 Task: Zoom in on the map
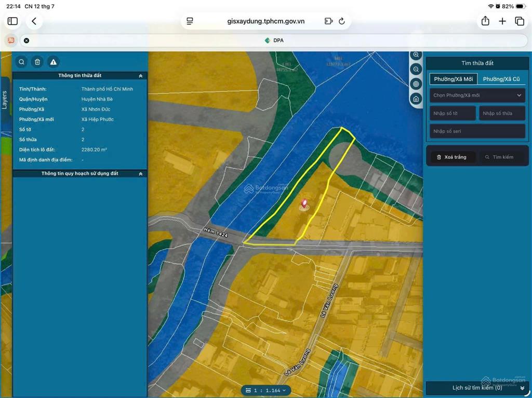(416, 54)
